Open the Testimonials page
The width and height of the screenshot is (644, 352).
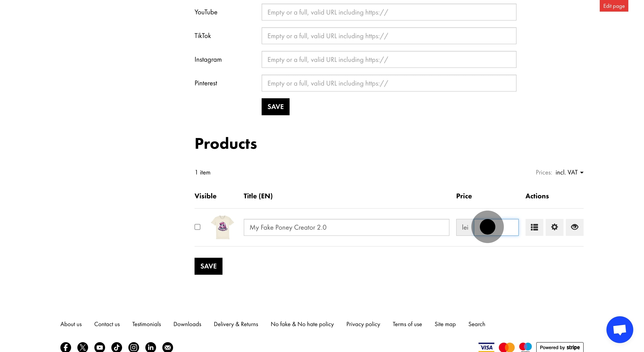click(x=146, y=324)
